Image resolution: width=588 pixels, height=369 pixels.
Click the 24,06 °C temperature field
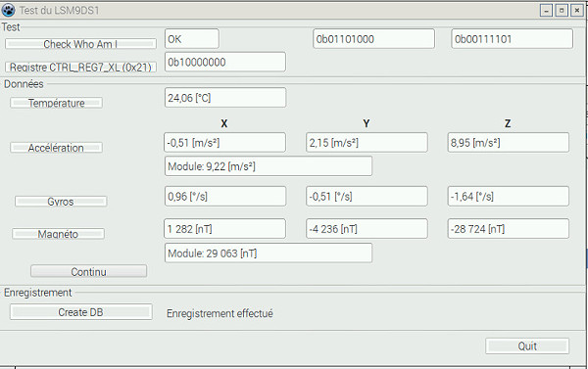(225, 98)
